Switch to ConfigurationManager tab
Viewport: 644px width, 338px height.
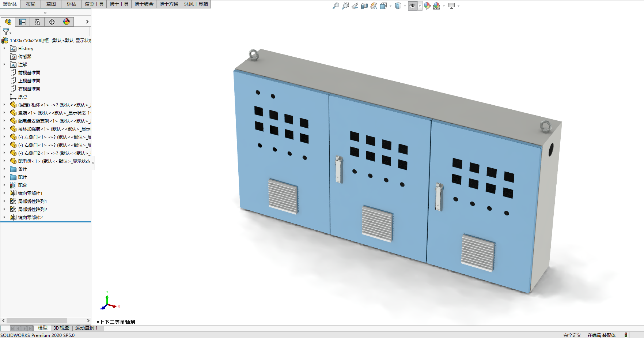click(x=37, y=22)
